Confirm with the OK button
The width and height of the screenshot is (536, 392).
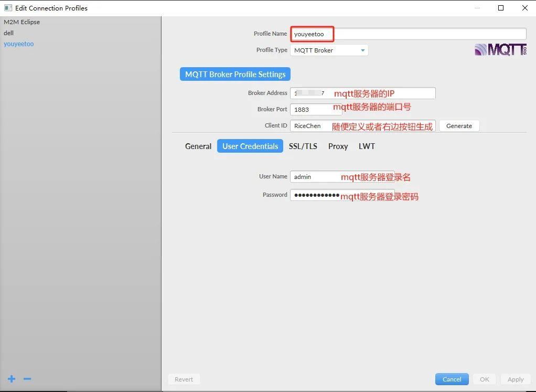tap(485, 379)
